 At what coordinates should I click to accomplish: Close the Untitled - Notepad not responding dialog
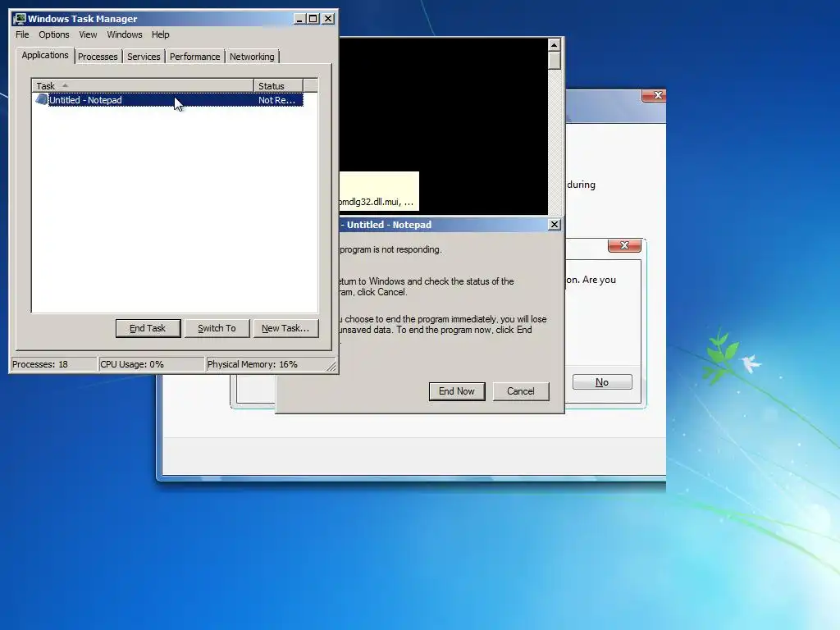tap(555, 225)
